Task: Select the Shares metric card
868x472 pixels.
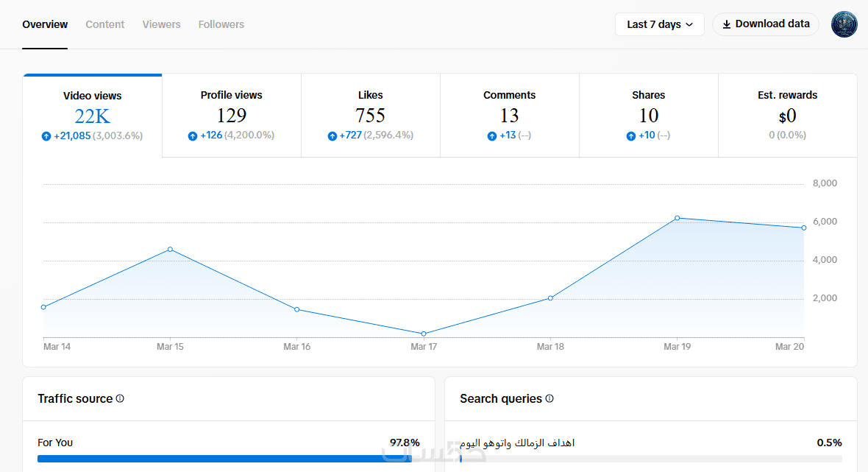Action: [x=648, y=116]
